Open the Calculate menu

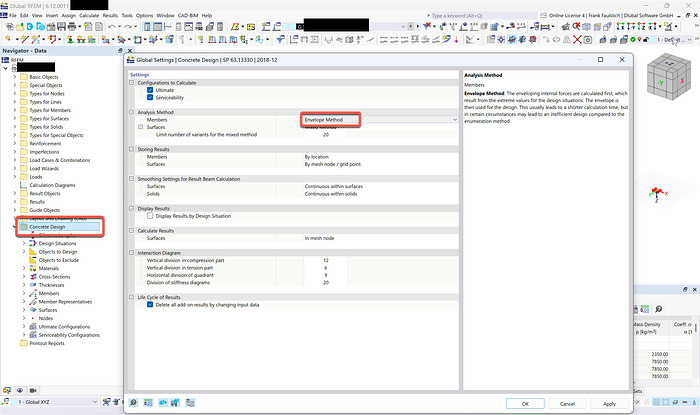coord(88,16)
